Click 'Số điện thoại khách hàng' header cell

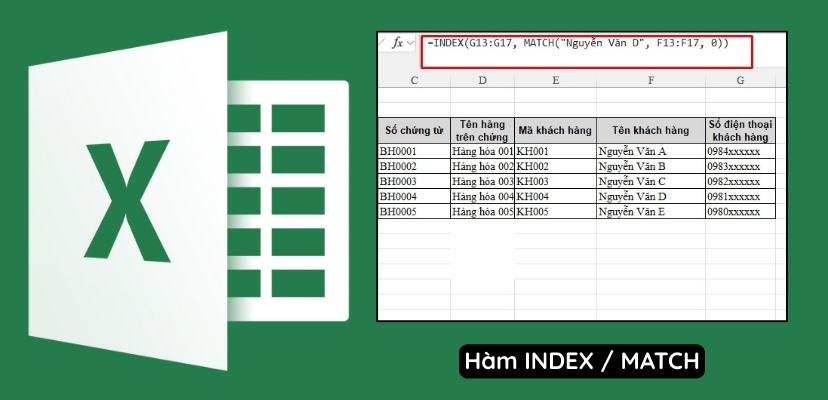(740, 131)
